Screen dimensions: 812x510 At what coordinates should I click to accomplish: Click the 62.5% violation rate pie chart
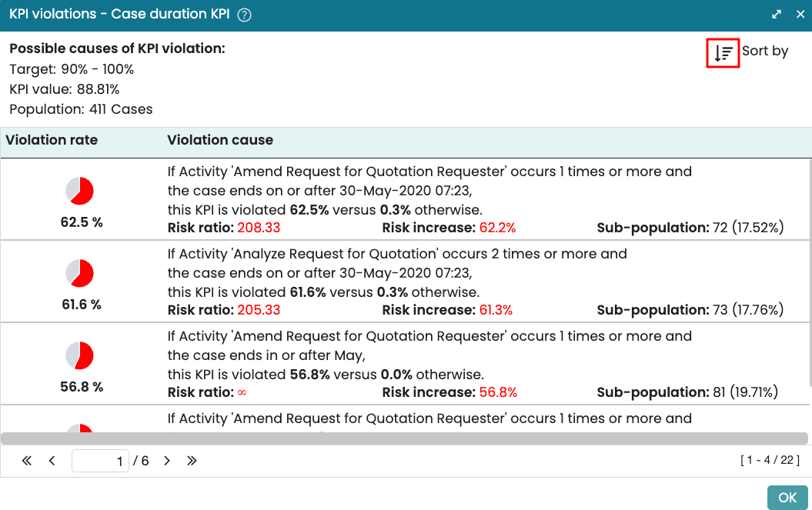(x=79, y=190)
